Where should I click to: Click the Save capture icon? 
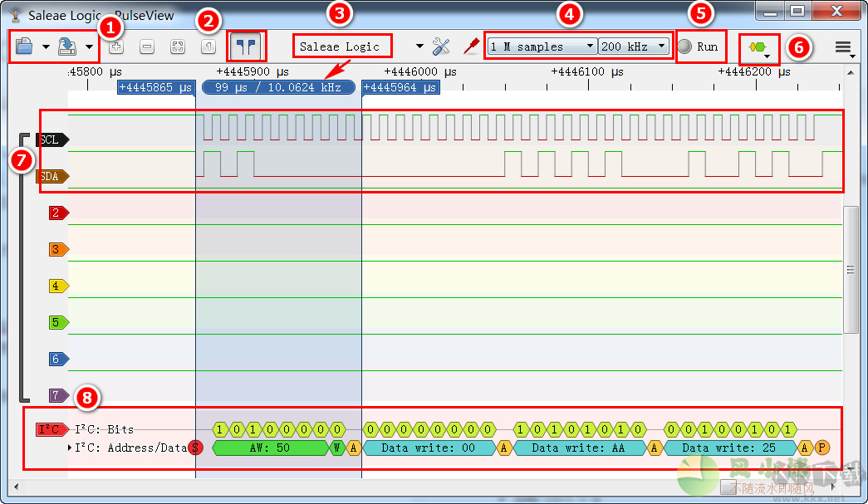pyautogui.click(x=68, y=46)
